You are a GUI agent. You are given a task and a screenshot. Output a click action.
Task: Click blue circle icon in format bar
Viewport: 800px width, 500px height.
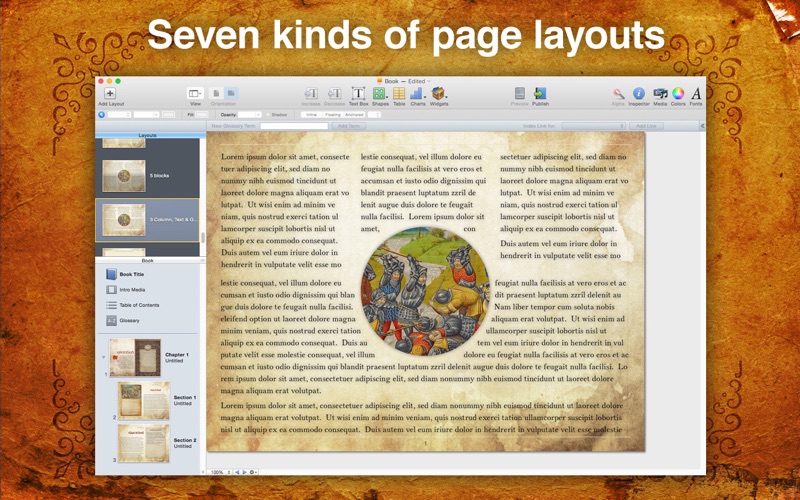click(x=102, y=115)
